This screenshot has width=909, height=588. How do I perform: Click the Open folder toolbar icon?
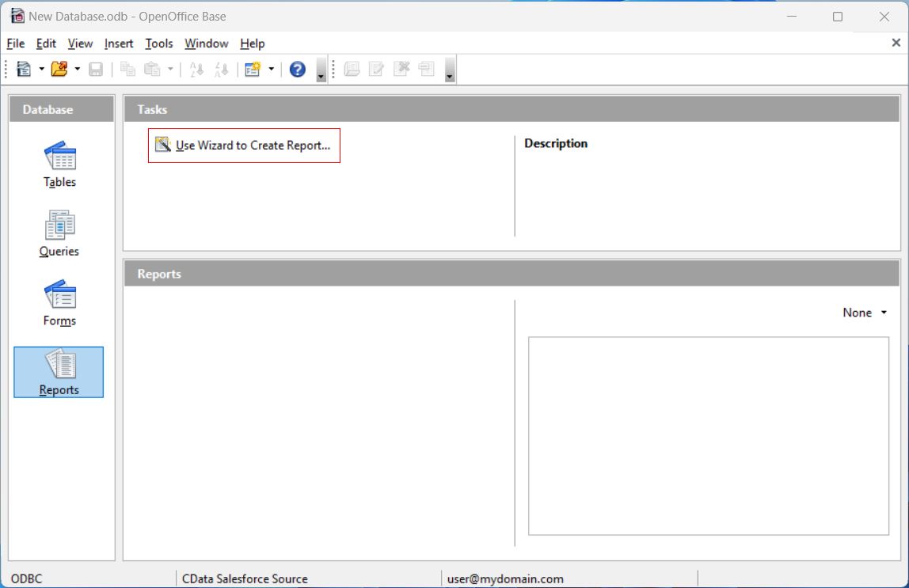[x=59, y=70]
